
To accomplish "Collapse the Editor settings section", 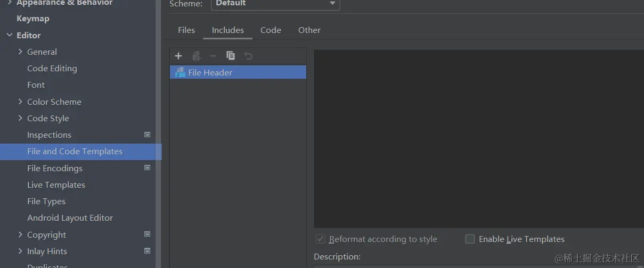I will pos(9,36).
